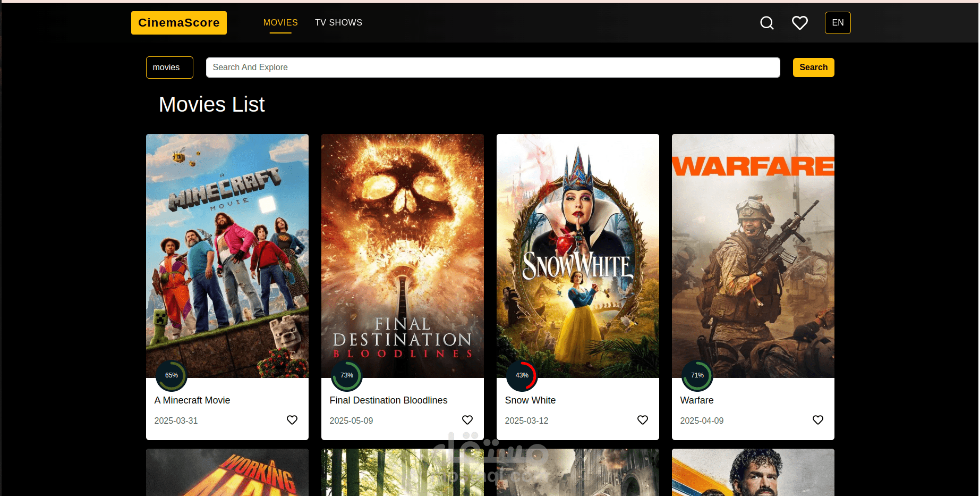Click release date 2025-03-12
The width and height of the screenshot is (980, 496).
(x=526, y=421)
